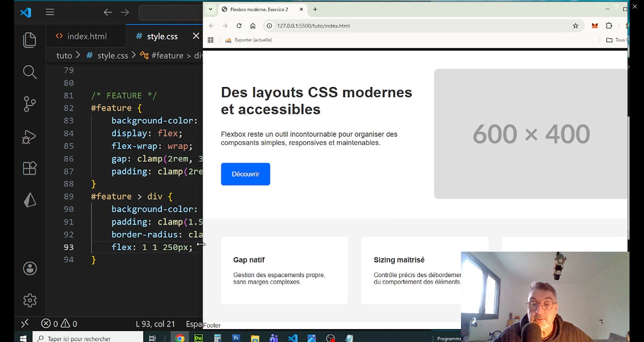Image resolution: width=644 pixels, height=342 pixels.
Task: Click the VS Code hamburger menu
Action: click(50, 12)
